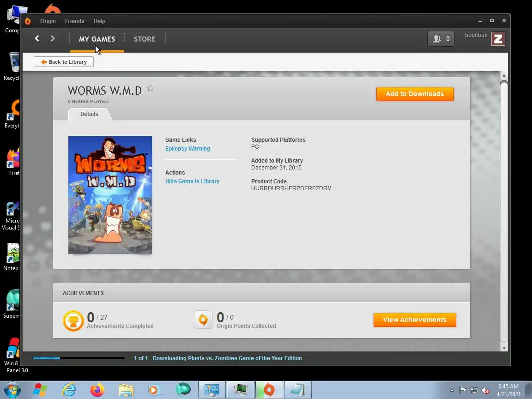Switch to the Origin taskbar button
This screenshot has width=532, height=399.
(x=269, y=390)
